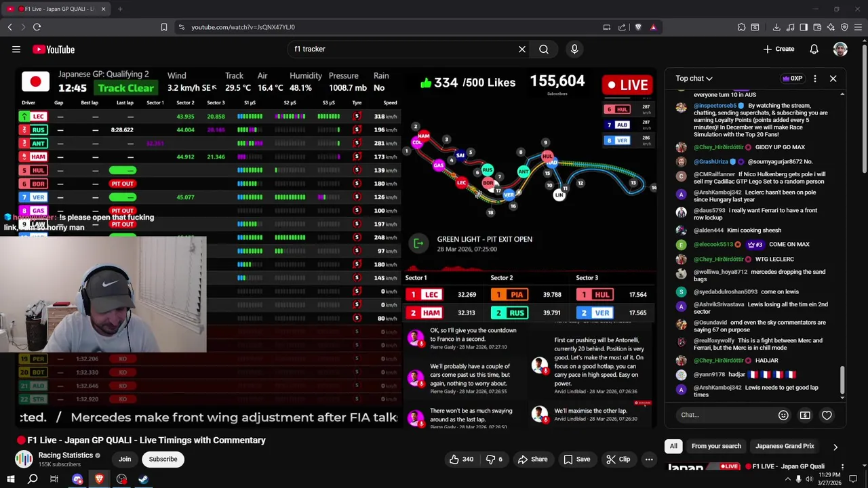Image resolution: width=868 pixels, height=488 pixels.
Task: Create a Clip of the stream
Action: click(617, 459)
